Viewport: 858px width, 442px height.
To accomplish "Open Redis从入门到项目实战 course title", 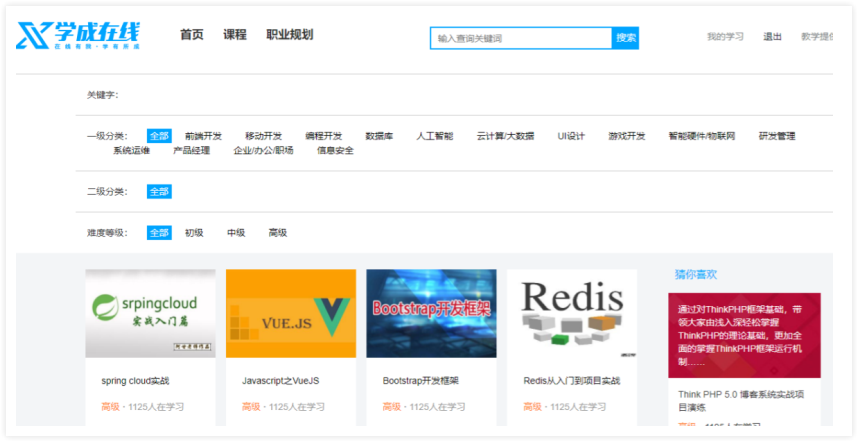I will click(x=572, y=381).
